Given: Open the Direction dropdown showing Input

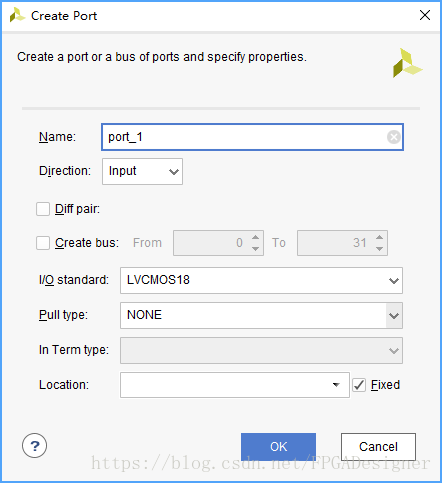Looking at the screenshot, I should pyautogui.click(x=142, y=171).
